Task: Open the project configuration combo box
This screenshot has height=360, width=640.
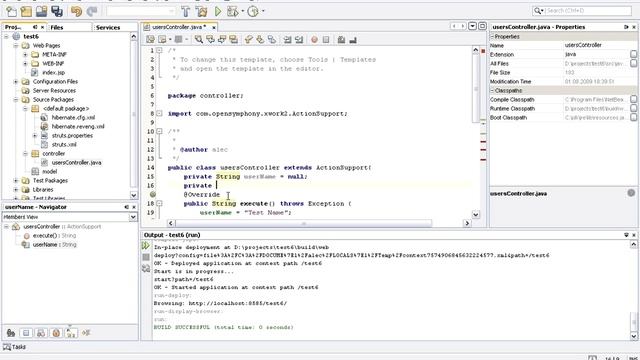Action: (141, 11)
